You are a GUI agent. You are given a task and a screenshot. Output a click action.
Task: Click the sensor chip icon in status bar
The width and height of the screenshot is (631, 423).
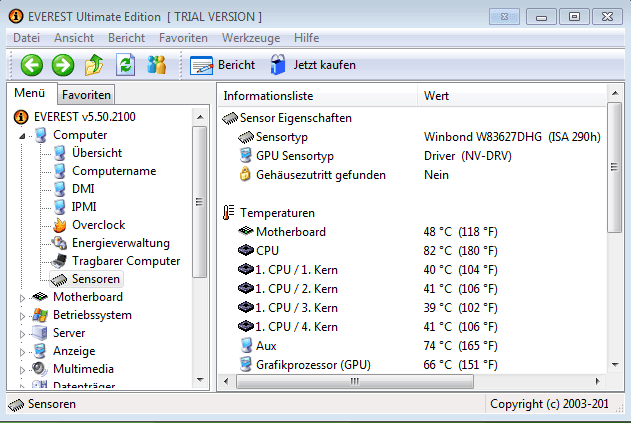coord(16,404)
